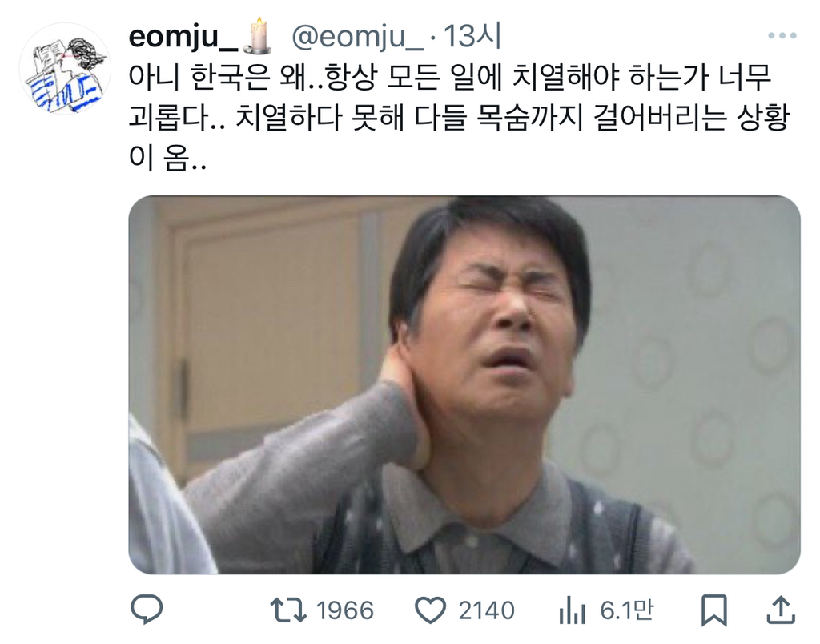Viewport: 820px width, 644px height.
Task: Click the Korean tweet text body
Action: [459, 119]
